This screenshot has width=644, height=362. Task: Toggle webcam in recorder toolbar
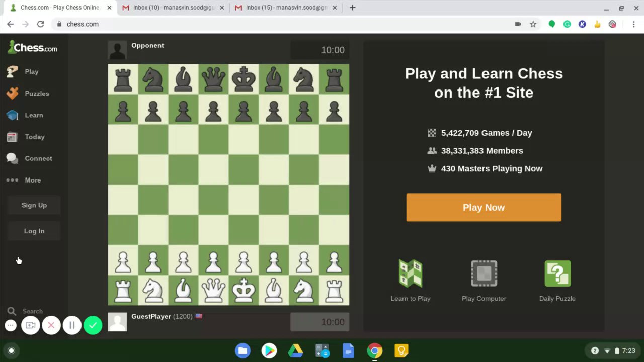31,325
